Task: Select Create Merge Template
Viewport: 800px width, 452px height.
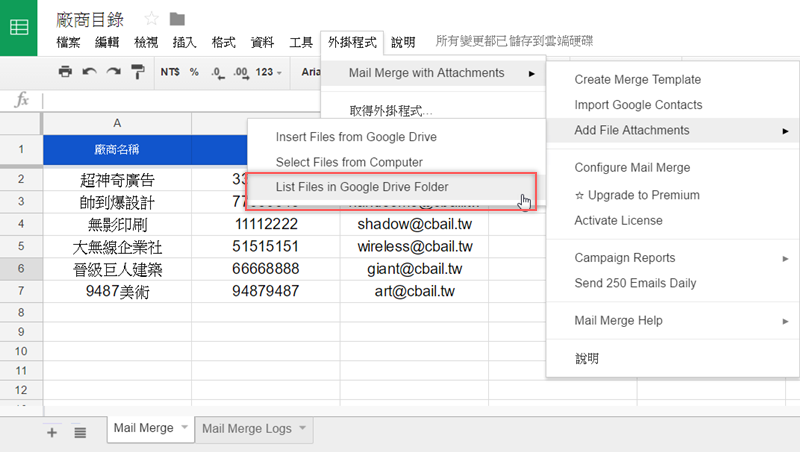Action: (x=673, y=80)
